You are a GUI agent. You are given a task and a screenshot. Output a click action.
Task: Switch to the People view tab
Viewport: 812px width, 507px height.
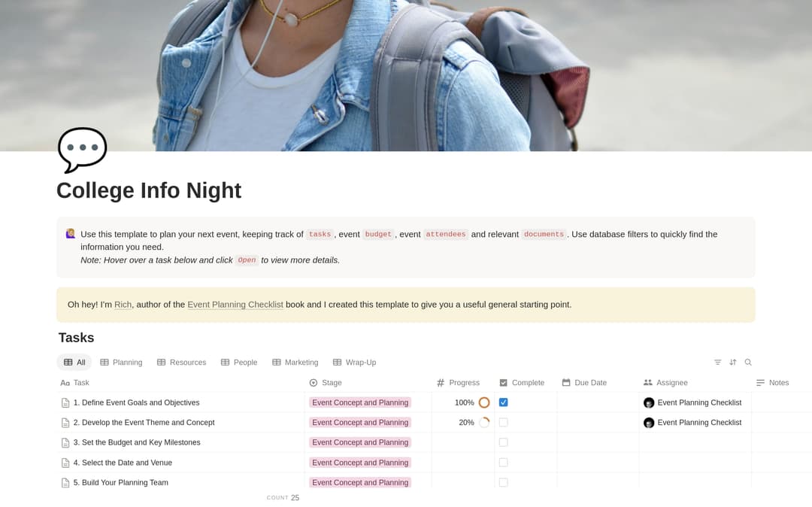[x=239, y=363]
